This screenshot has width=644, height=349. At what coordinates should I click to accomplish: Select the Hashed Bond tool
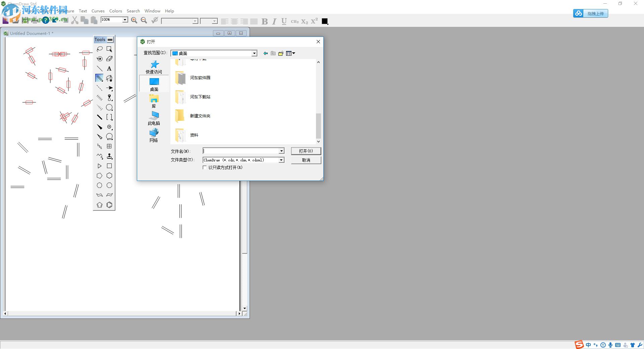coord(100,98)
